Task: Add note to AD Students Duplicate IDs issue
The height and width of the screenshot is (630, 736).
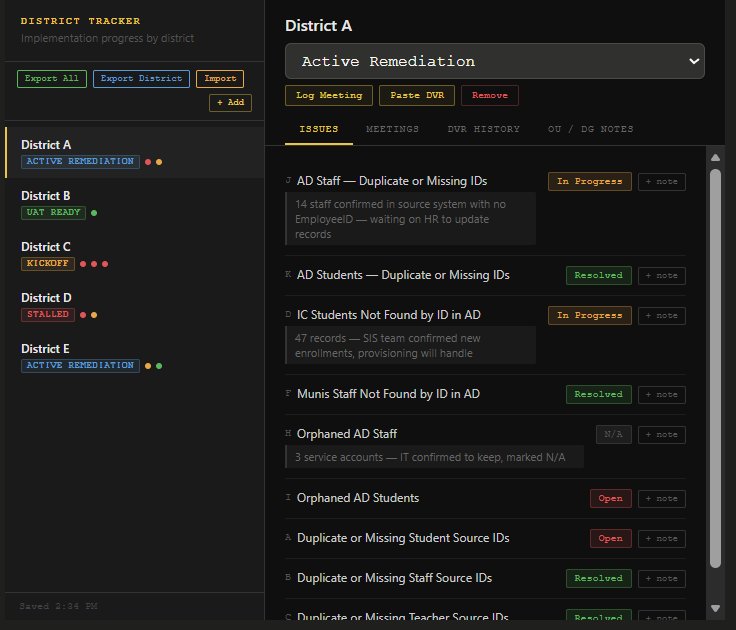Action: click(x=661, y=276)
